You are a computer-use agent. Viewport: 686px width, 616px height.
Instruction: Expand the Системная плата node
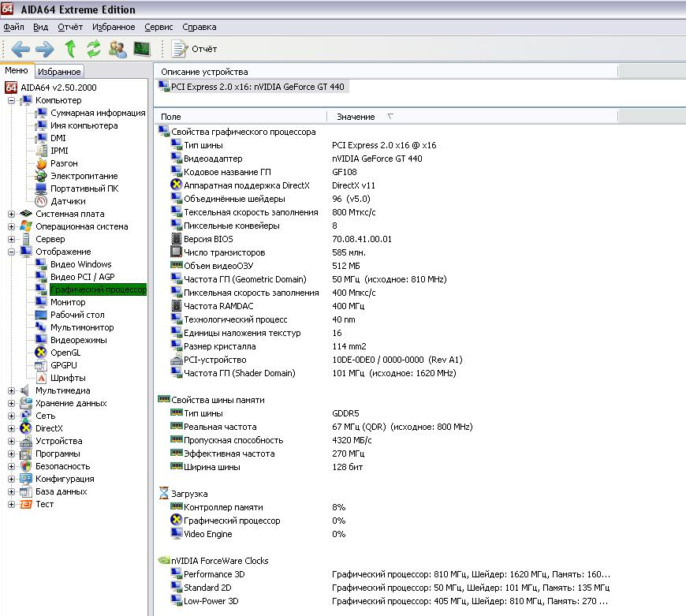pos(11,214)
